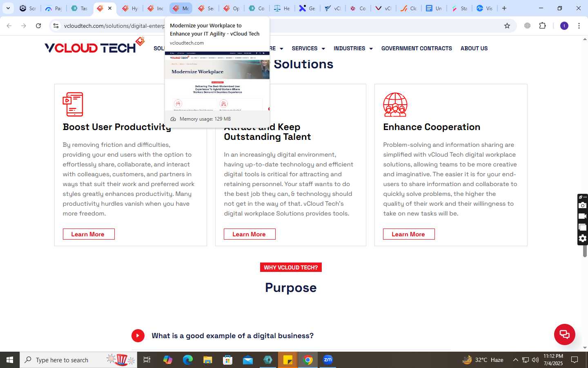Open Sticky Notes from the taskbar
The height and width of the screenshot is (368, 588).
(288, 360)
